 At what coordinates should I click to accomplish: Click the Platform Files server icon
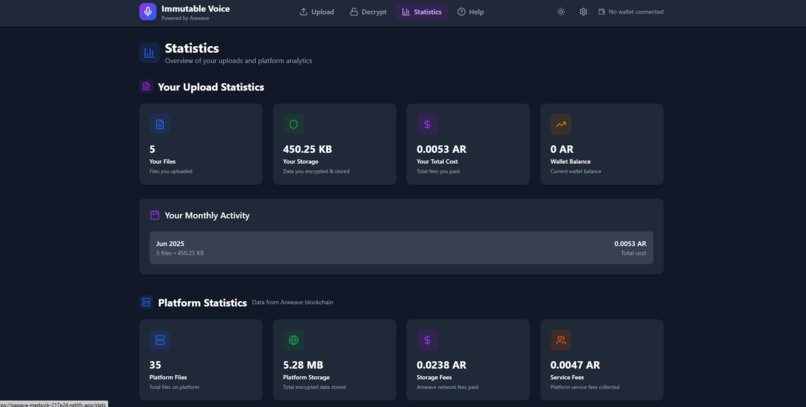point(160,340)
